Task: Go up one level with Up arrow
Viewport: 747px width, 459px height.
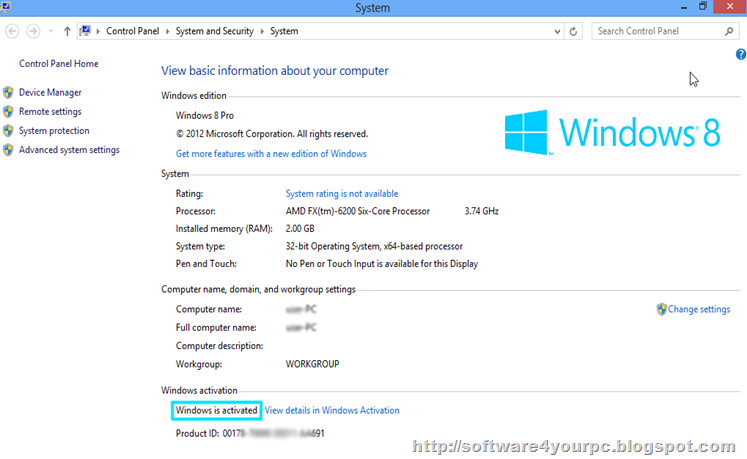Action: pos(67,31)
